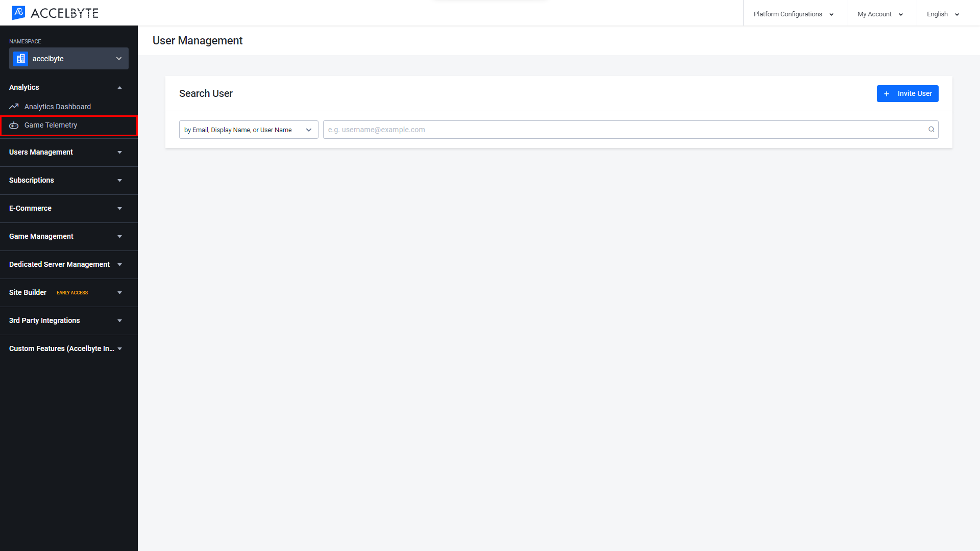Click the Invite User button
The height and width of the screenshot is (551, 980).
click(908, 93)
